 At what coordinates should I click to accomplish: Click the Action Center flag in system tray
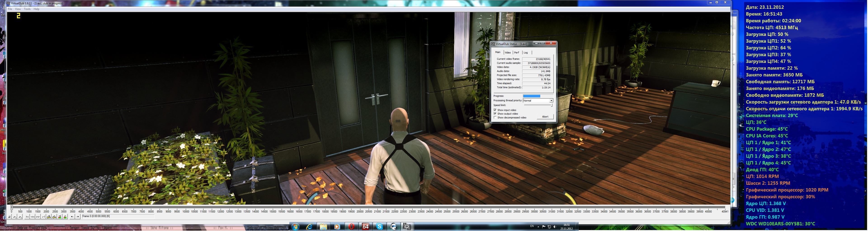coord(544,227)
